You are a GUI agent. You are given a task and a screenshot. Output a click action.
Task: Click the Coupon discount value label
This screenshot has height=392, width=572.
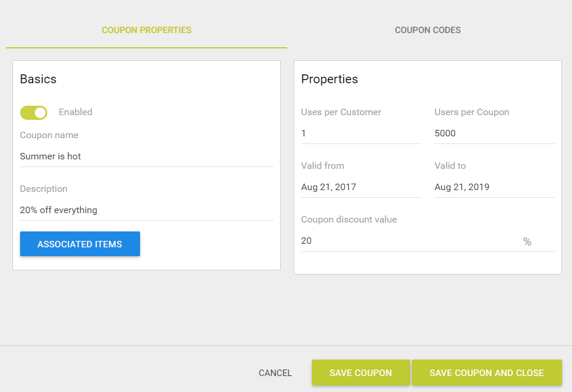point(349,219)
